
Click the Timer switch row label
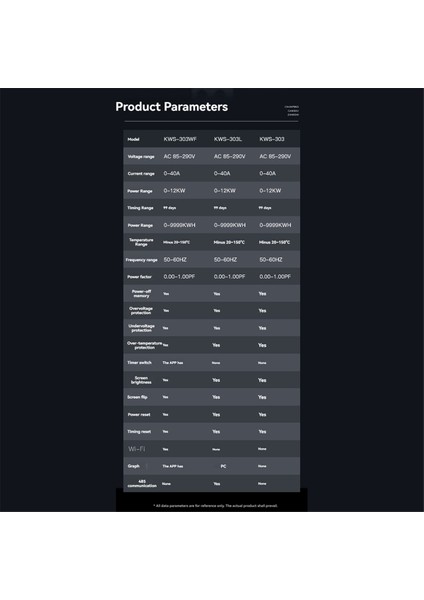coord(139,362)
